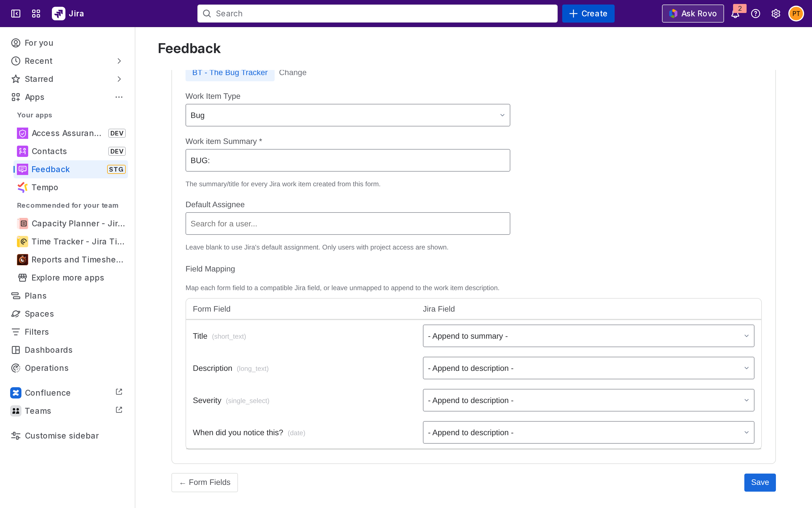Open the Work Item Type dropdown
812x508 pixels.
pyautogui.click(x=348, y=115)
